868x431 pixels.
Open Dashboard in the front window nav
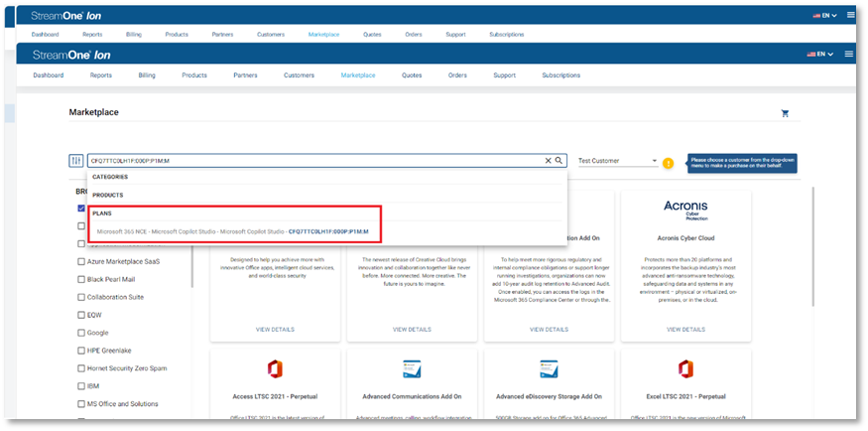49,75
